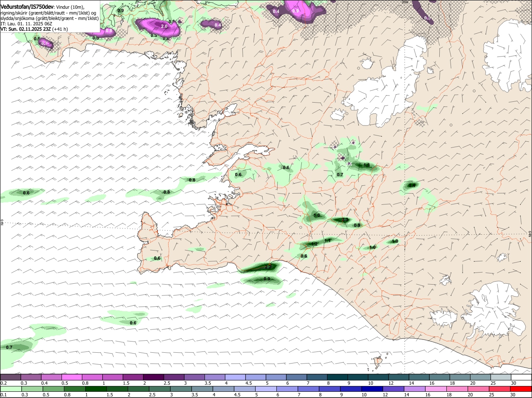532x398 pixels.
Task: Click the 'Vindur (10m)' text in the header
Action: click(x=70, y=7)
